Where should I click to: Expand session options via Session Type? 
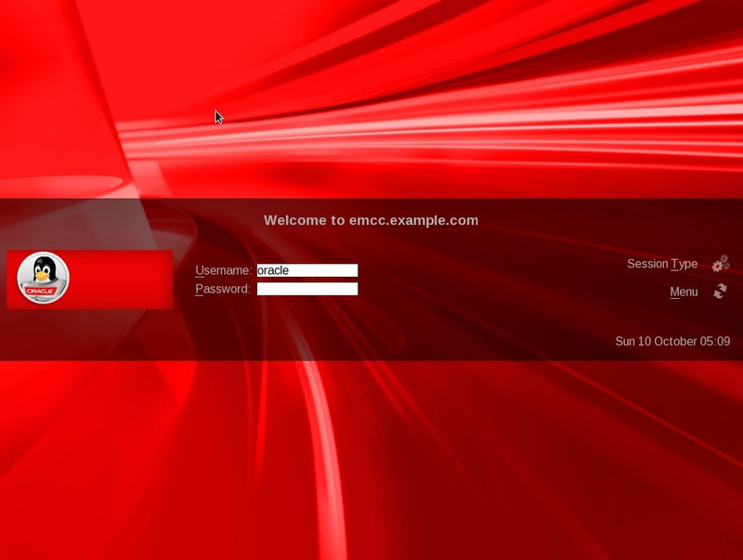pos(663,264)
